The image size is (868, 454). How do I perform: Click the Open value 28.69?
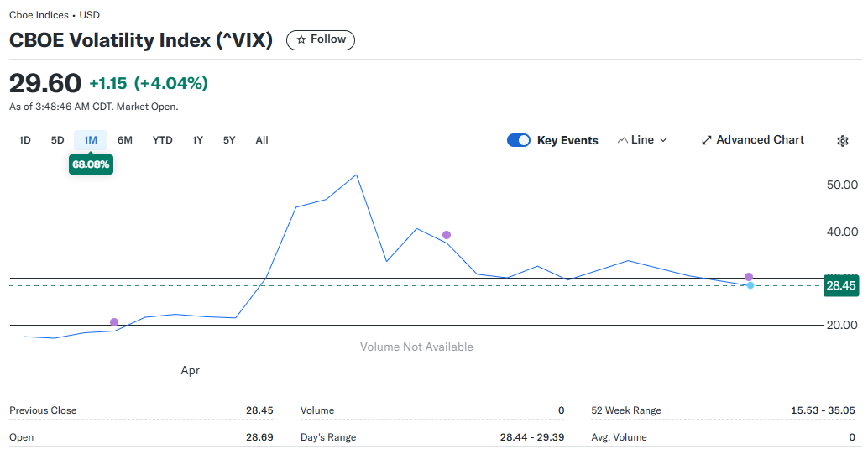[259, 437]
